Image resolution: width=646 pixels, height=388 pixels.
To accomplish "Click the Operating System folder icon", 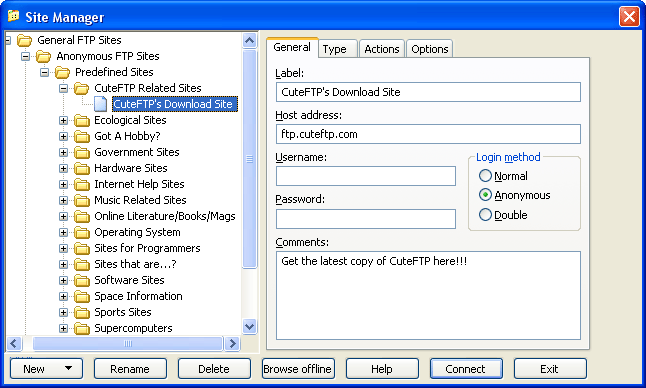I will click(x=82, y=233).
